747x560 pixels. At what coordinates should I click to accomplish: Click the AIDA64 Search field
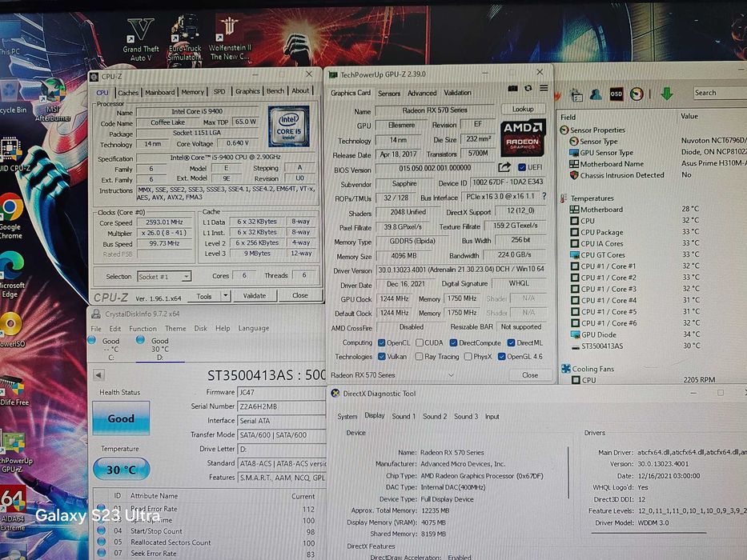[x=719, y=93]
